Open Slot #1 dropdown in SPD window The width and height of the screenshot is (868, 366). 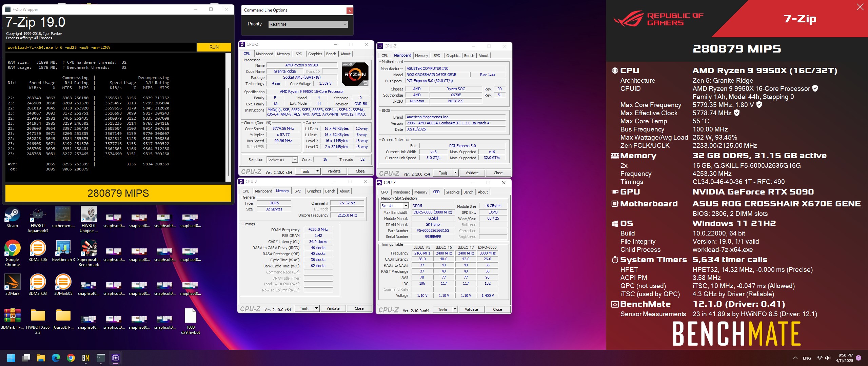395,206
